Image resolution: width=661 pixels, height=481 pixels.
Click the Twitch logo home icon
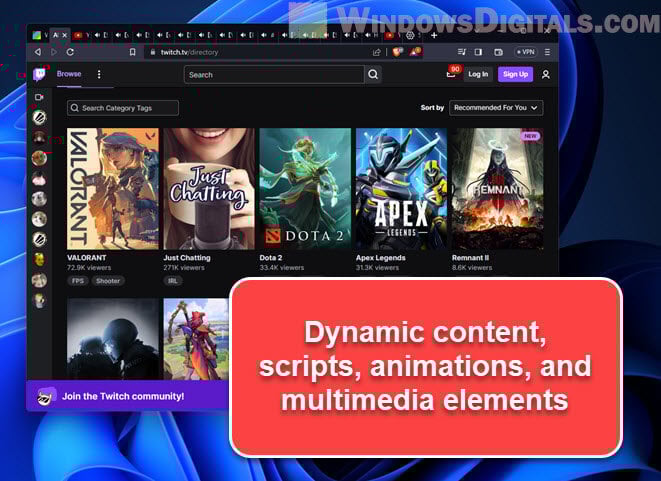coord(39,75)
